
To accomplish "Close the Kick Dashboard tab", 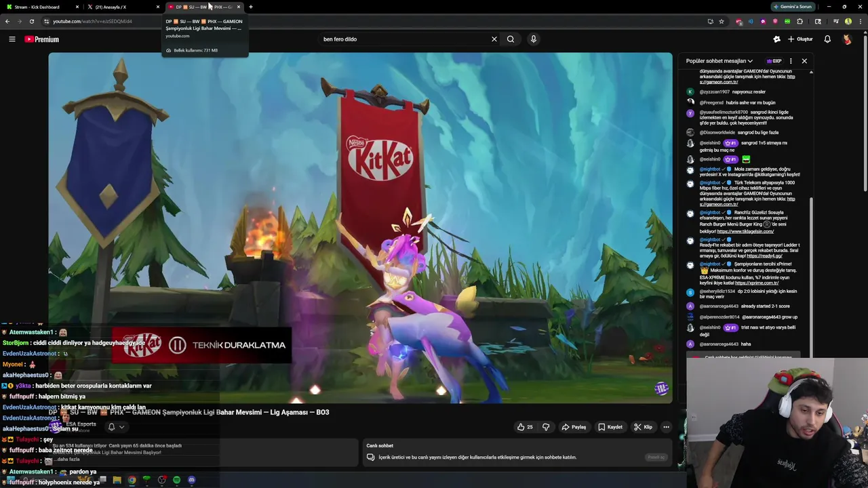I will point(77,7).
